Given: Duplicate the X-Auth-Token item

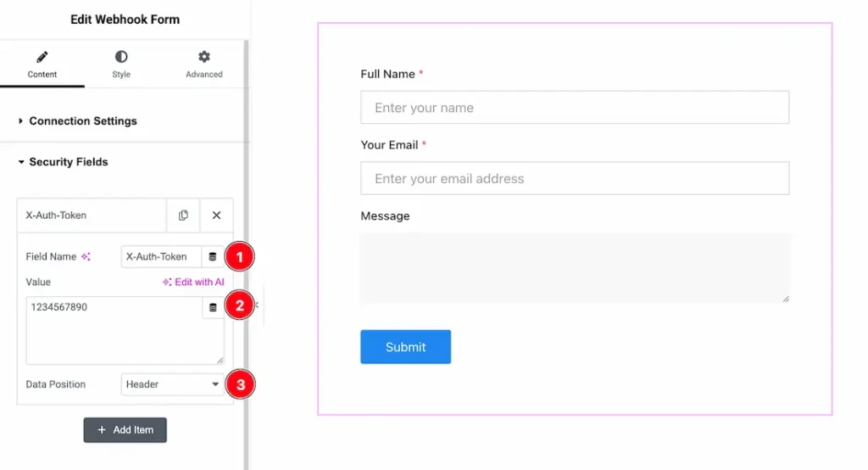Looking at the screenshot, I should pos(183,215).
